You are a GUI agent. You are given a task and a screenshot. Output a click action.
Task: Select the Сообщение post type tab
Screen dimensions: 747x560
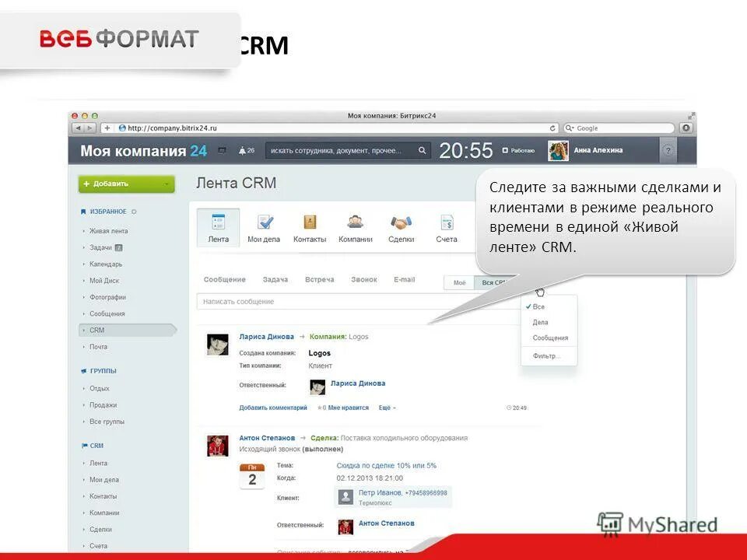pos(224,279)
